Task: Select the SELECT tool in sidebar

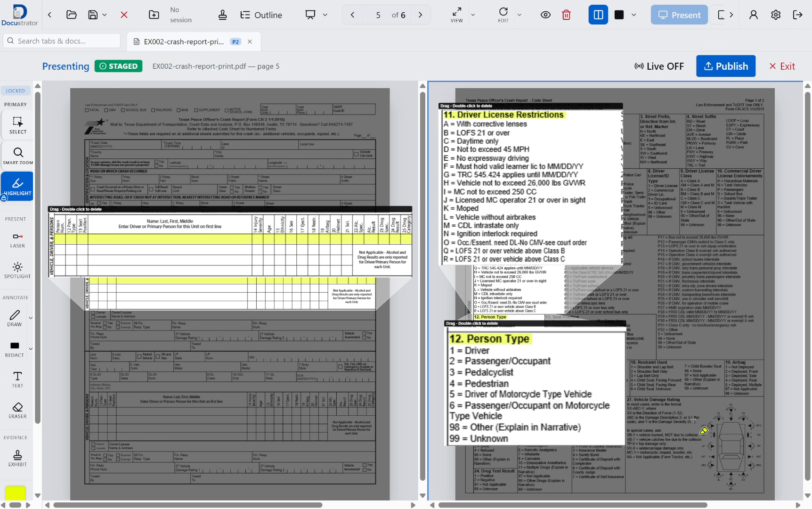Action: [17, 125]
